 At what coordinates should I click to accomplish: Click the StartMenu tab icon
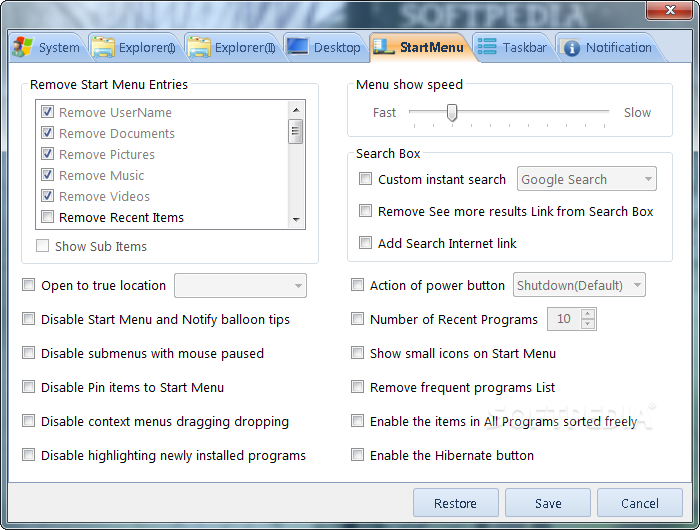point(383,46)
